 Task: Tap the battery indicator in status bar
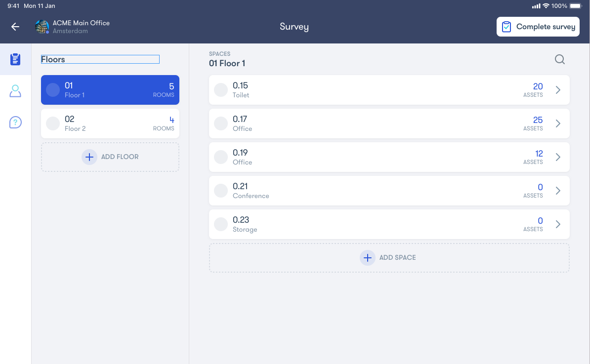(575, 6)
